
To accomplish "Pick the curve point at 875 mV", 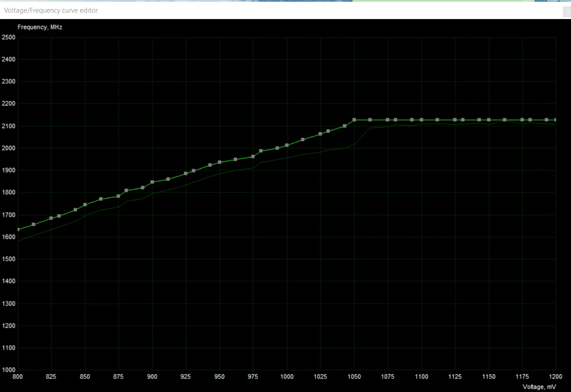I will [x=119, y=196].
